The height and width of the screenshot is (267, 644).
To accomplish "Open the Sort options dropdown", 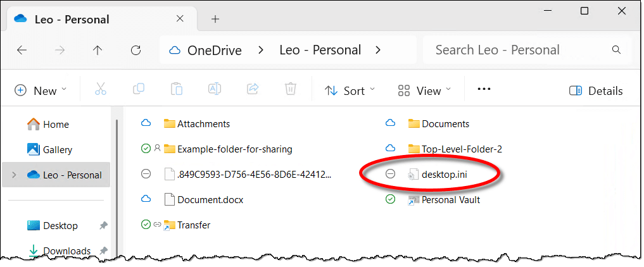I will pos(350,90).
